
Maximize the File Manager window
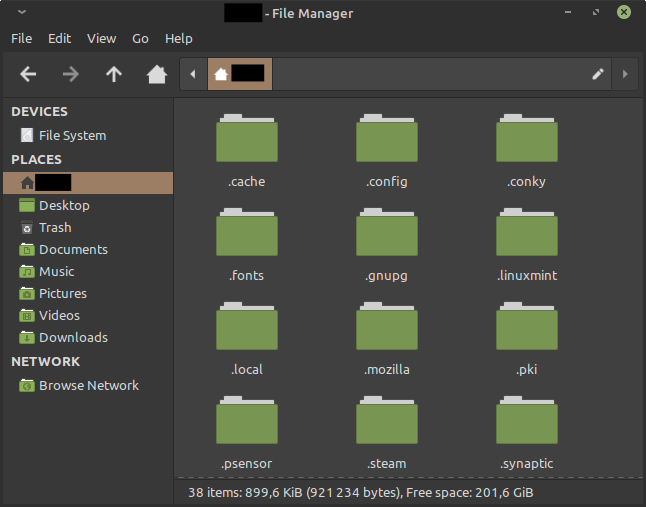(596, 12)
